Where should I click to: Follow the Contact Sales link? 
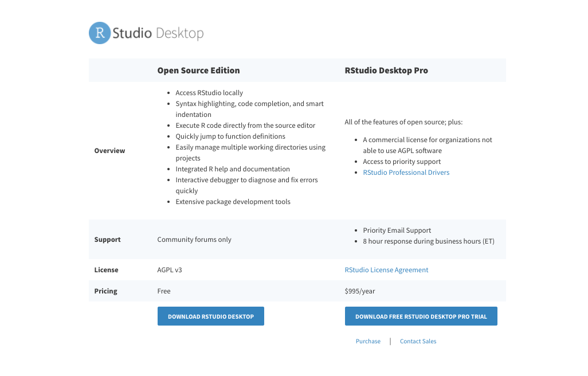point(418,341)
